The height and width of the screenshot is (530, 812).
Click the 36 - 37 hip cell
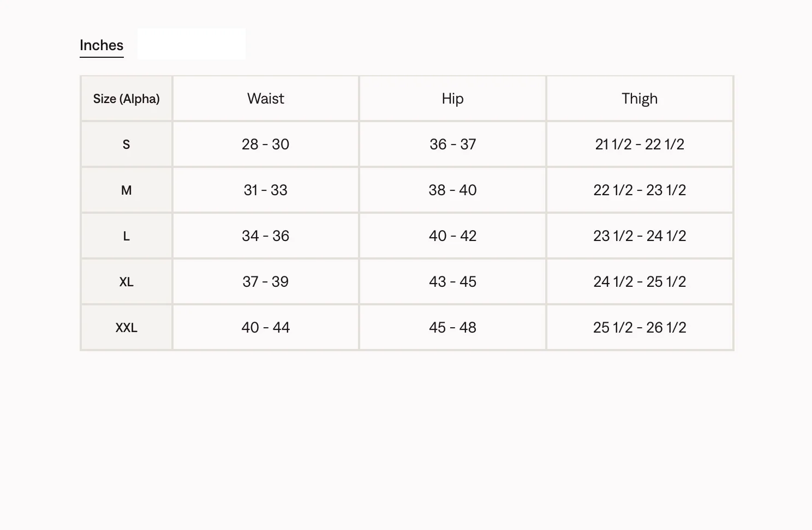click(x=452, y=144)
